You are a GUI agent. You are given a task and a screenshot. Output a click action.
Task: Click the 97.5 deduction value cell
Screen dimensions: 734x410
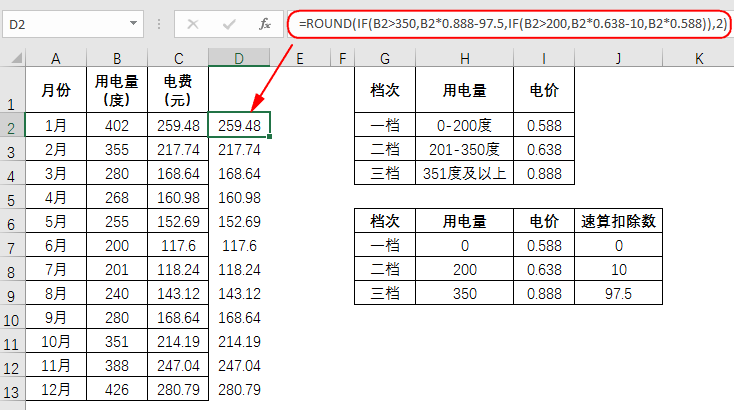click(620, 293)
